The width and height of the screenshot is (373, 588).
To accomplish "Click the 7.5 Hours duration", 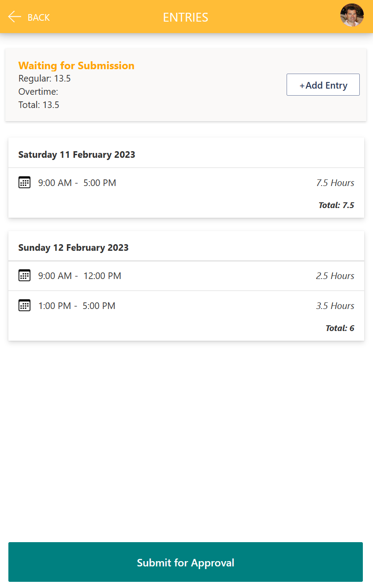I will pos(335,183).
